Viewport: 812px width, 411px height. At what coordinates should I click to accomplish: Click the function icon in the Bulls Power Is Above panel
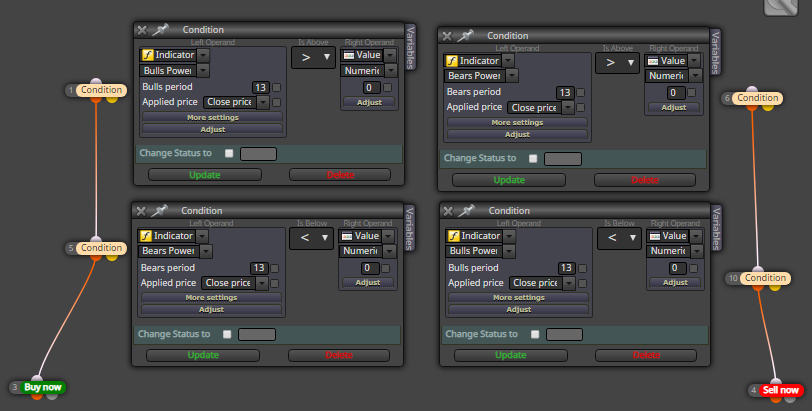(148, 55)
